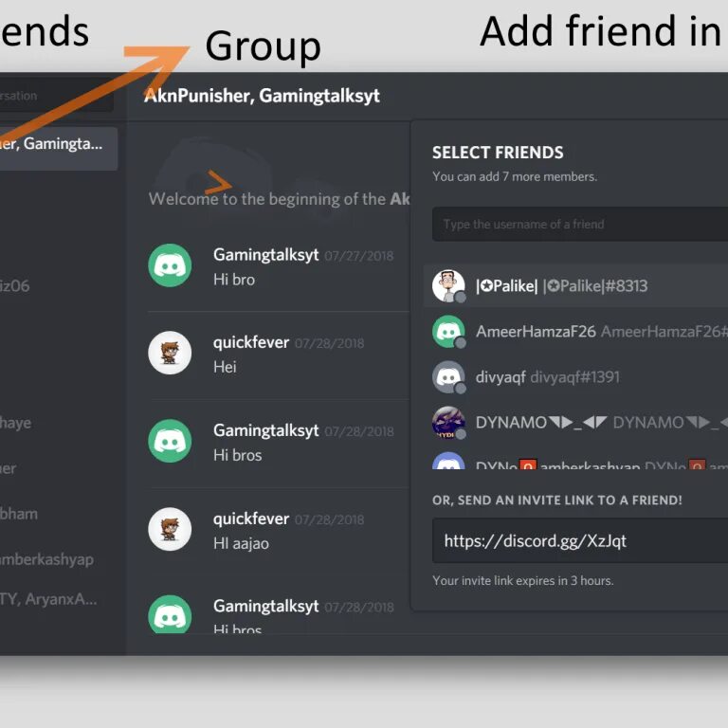
Task: Click Gamingtalksyt username on "Hi bro" message
Action: click(265, 255)
